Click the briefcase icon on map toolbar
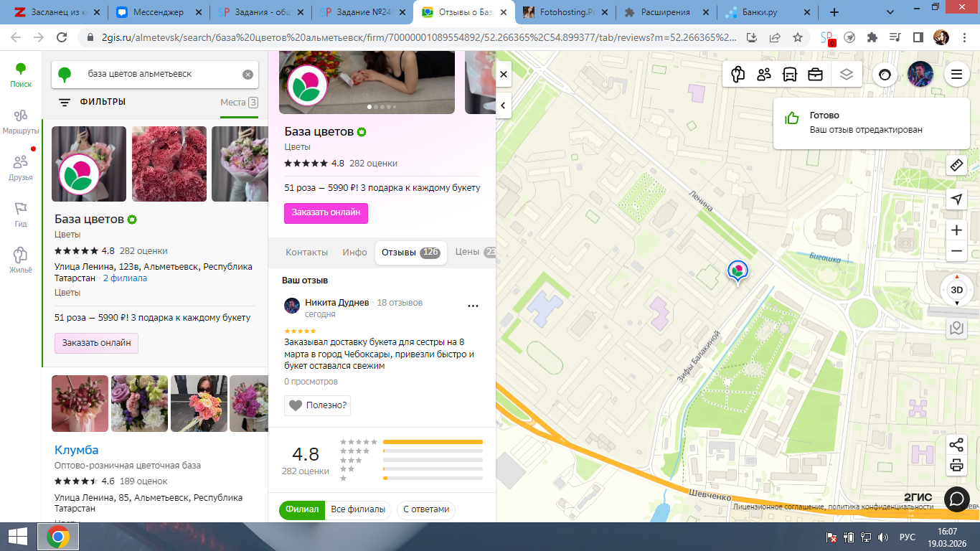 [816, 74]
